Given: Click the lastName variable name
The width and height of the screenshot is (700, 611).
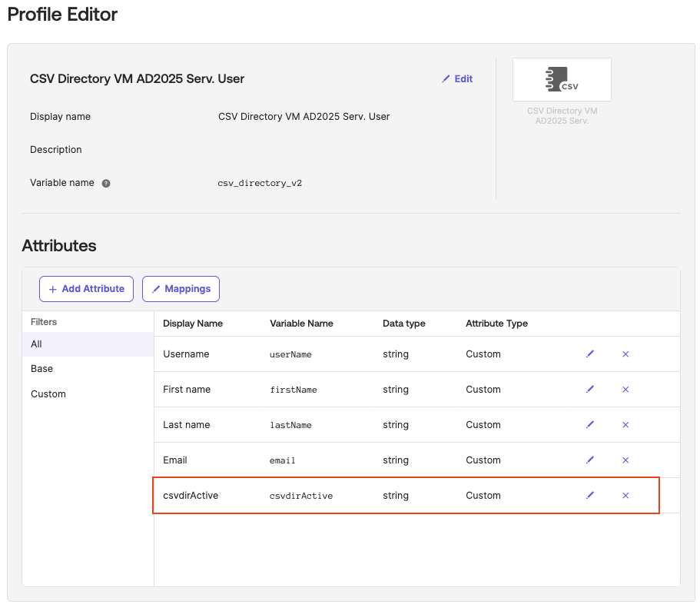Looking at the screenshot, I should click(290, 425).
